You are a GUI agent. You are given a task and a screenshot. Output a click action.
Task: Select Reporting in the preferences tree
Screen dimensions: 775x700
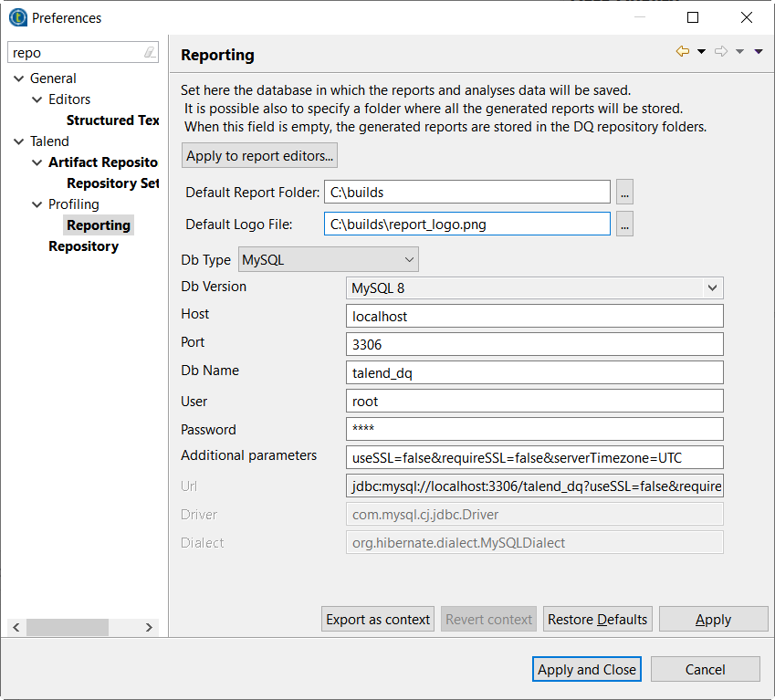pos(99,225)
